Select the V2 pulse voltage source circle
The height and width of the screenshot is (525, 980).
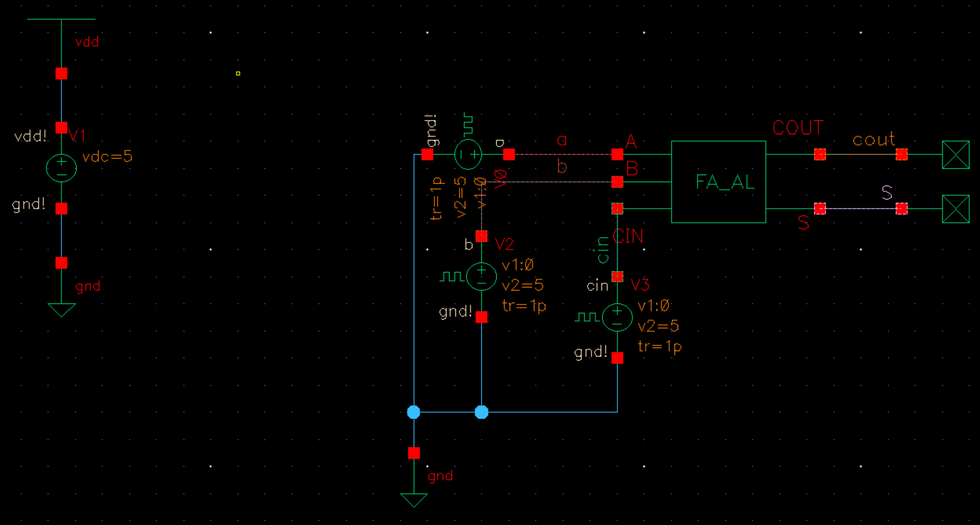click(x=481, y=276)
